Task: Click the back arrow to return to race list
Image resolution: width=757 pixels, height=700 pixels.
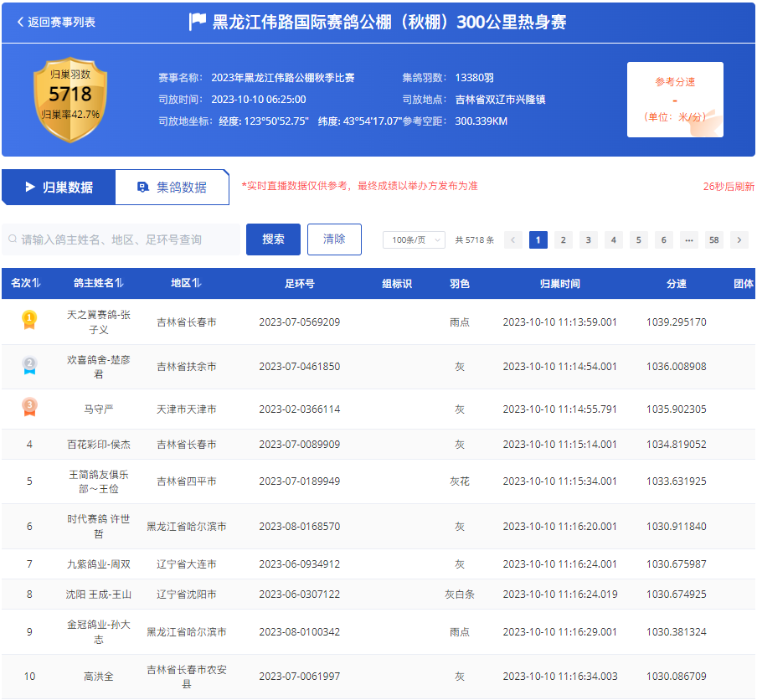Action: point(21,23)
